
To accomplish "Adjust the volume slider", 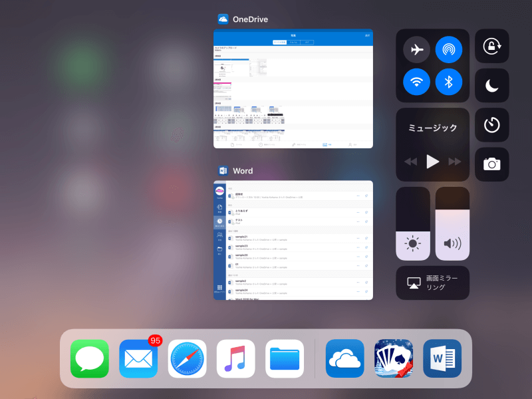I will 452,223.
